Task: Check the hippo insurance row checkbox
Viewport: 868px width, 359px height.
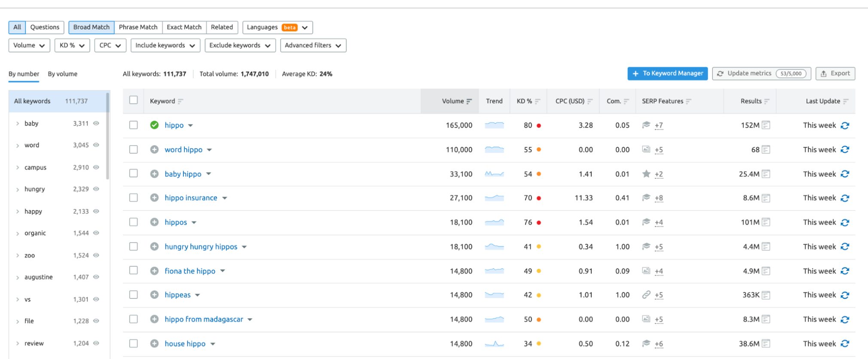Action: (134, 198)
